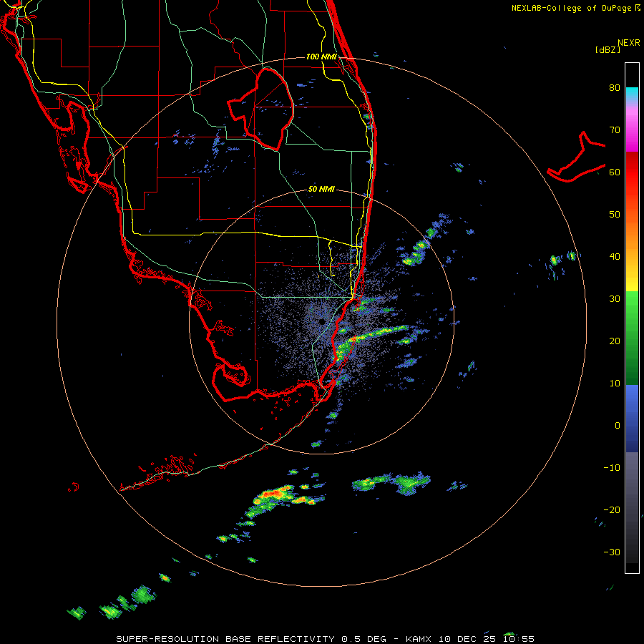Click the NEXR label above the color bar

[x=628, y=43]
